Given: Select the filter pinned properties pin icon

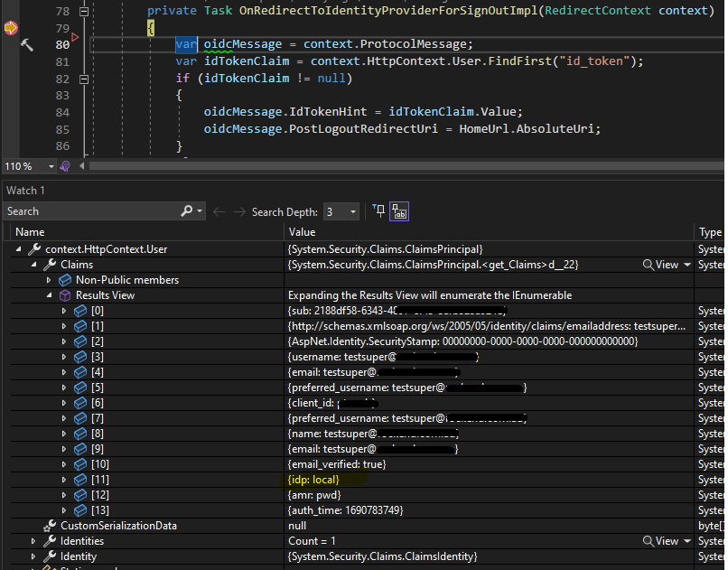Looking at the screenshot, I should 379,211.
